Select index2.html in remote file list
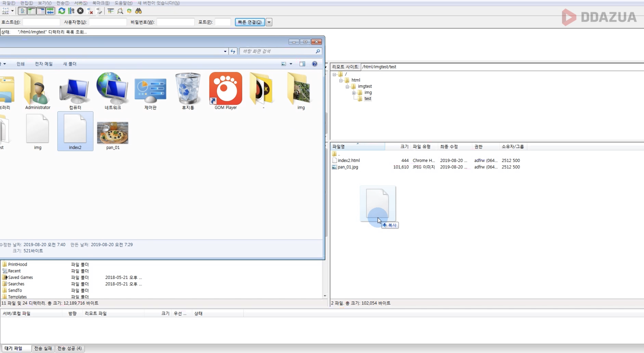Image resolution: width=644 pixels, height=353 pixels. [348, 160]
